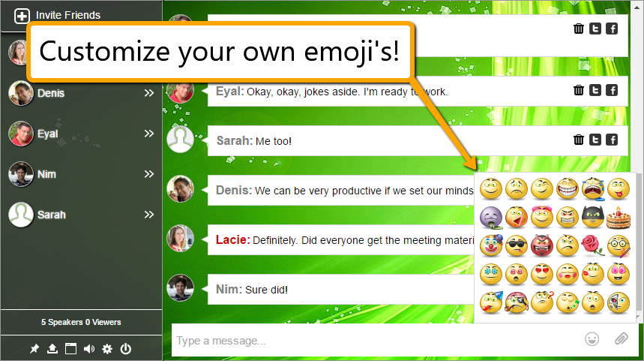Screen dimensions: 644x361
Task: Delete Eyal's message with trash icon
Action: point(579,90)
